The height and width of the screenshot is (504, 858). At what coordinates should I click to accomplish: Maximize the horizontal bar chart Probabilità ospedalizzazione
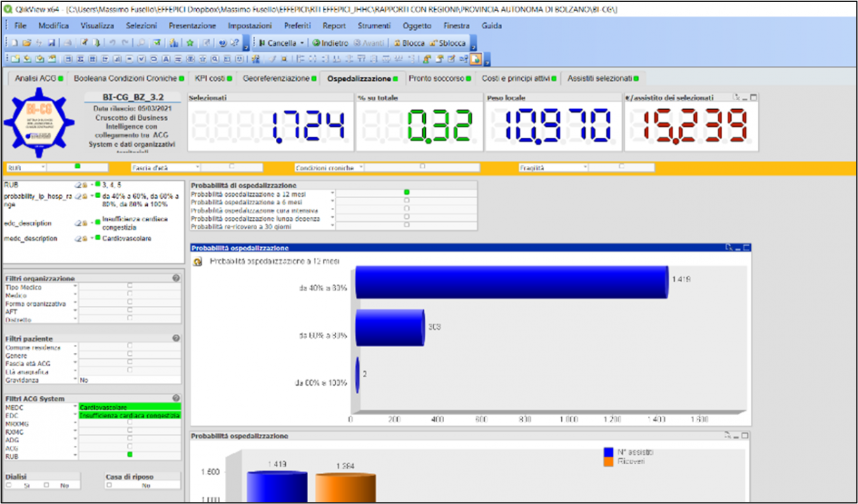(x=747, y=248)
